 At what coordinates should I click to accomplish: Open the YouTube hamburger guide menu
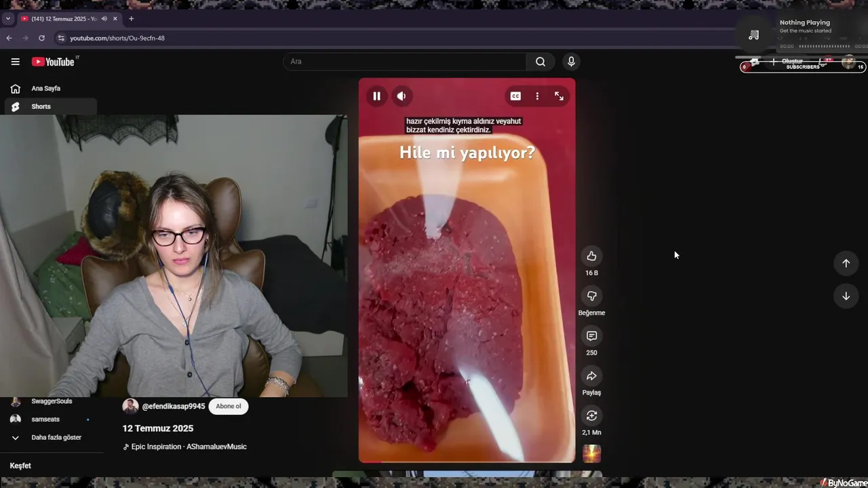pyautogui.click(x=15, y=62)
